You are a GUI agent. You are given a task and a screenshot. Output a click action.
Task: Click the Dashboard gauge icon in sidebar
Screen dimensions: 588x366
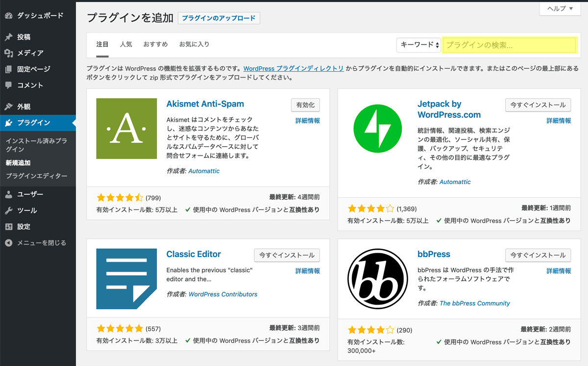pyautogui.click(x=8, y=16)
